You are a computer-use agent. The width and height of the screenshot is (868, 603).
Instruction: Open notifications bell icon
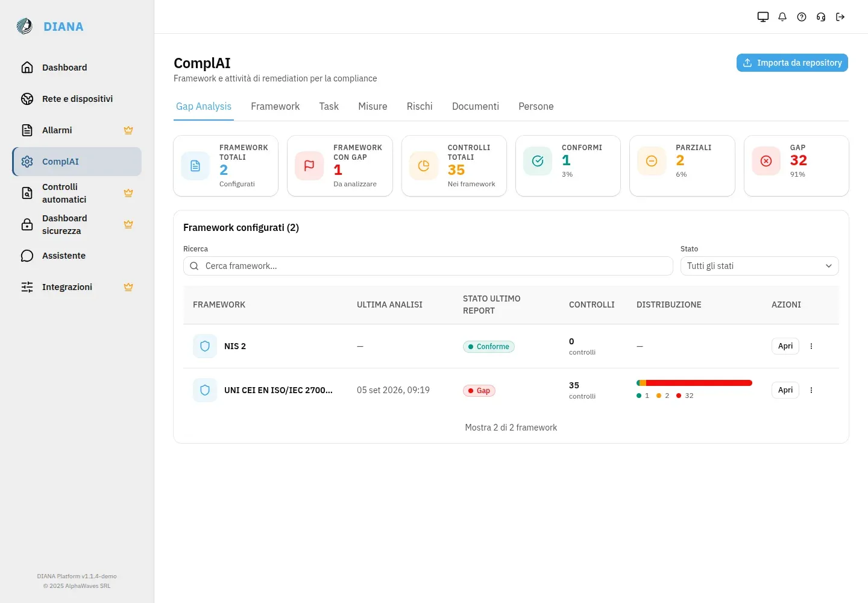click(x=782, y=17)
